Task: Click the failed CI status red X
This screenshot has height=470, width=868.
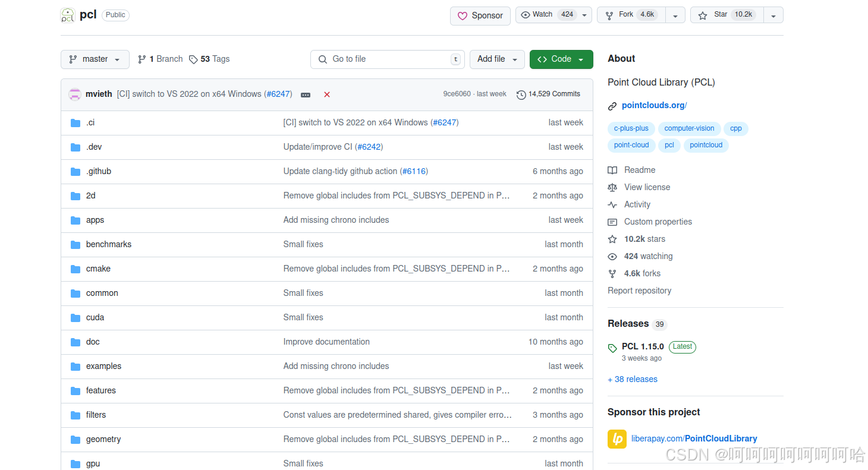Action: pyautogui.click(x=327, y=94)
